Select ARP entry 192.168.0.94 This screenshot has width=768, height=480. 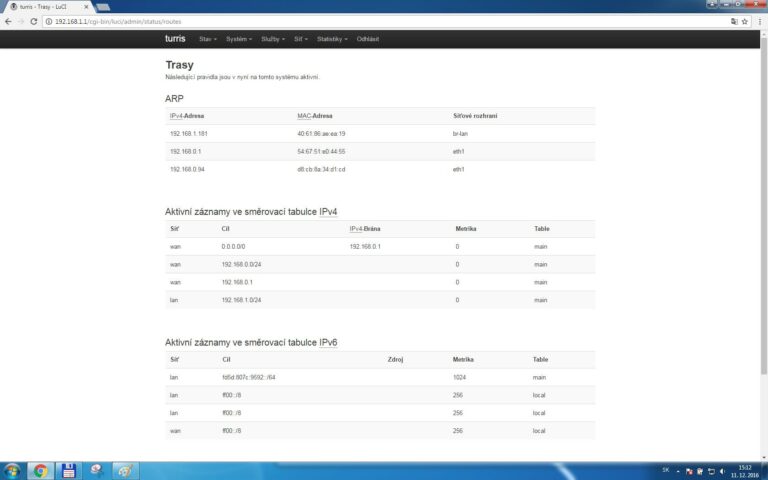[x=187, y=169]
